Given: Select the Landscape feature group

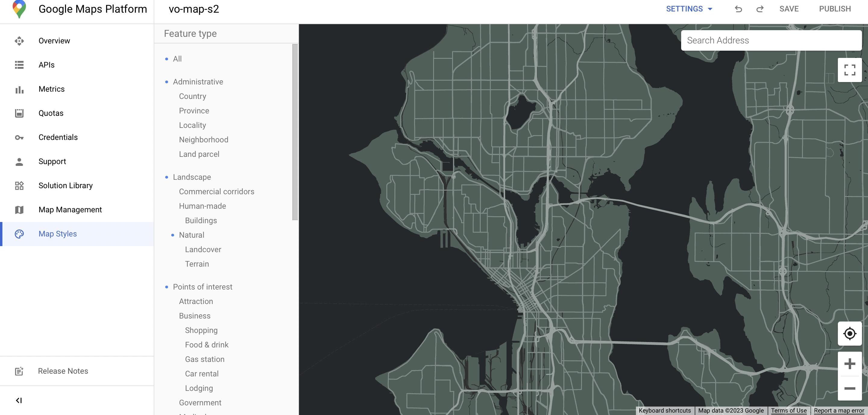Looking at the screenshot, I should pos(192,177).
